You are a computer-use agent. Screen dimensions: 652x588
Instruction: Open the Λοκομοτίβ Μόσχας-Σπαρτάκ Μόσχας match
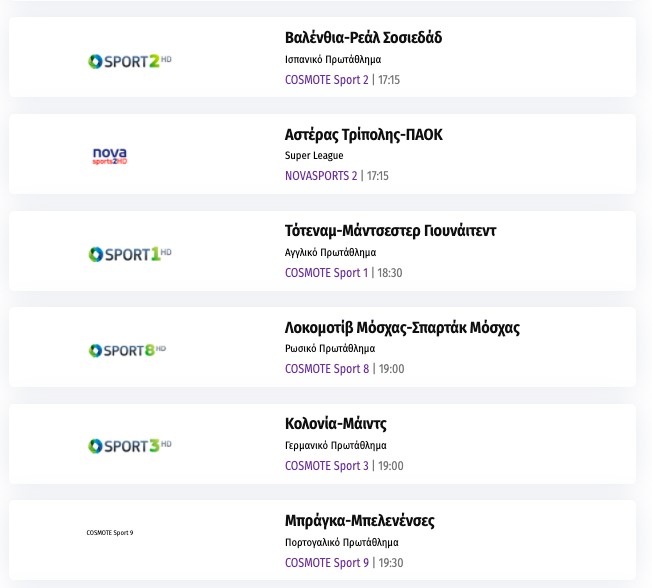point(402,328)
